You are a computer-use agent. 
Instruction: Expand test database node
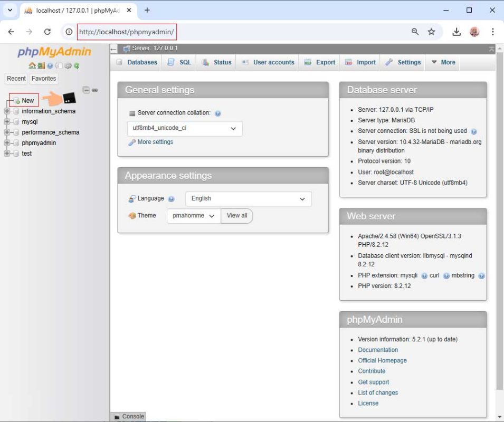[7, 154]
